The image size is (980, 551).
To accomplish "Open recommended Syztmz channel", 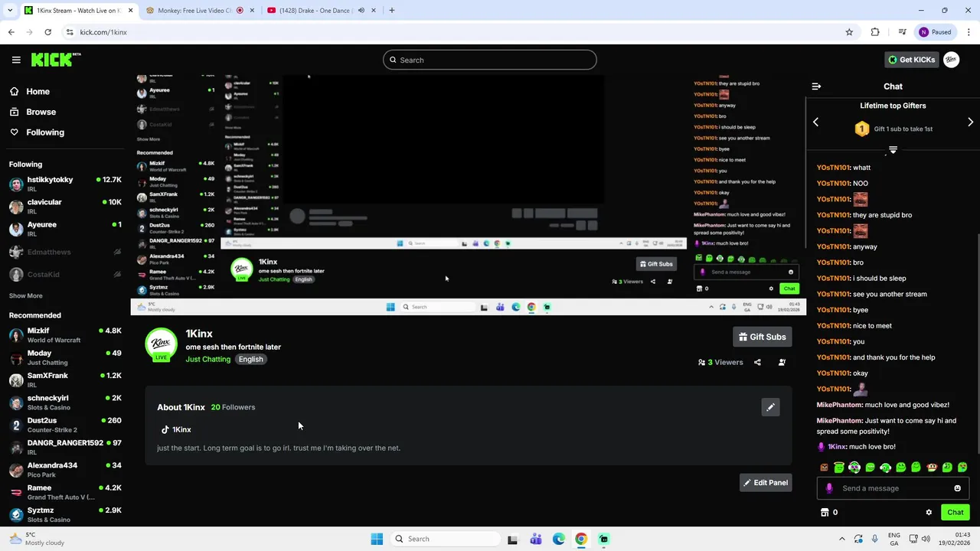I will coord(65,514).
